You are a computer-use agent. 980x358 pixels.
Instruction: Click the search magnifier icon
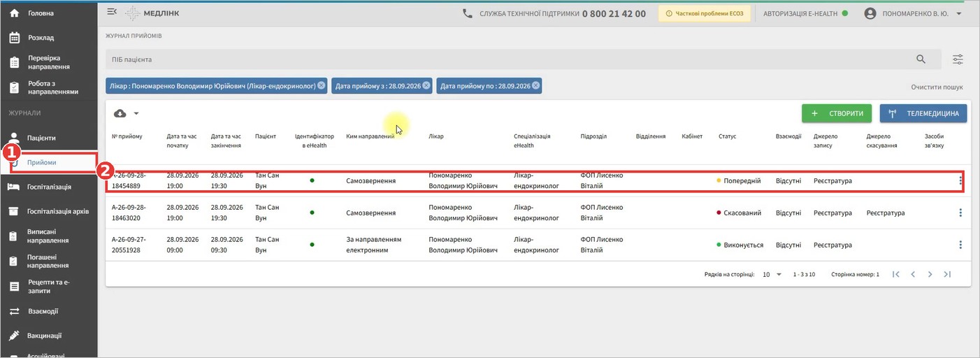point(921,59)
